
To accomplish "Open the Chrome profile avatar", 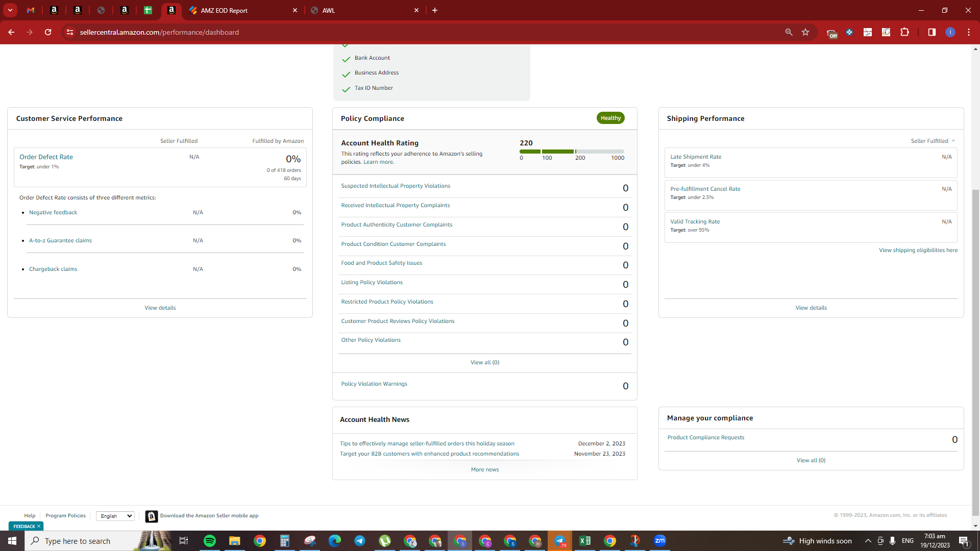I will coord(950,32).
